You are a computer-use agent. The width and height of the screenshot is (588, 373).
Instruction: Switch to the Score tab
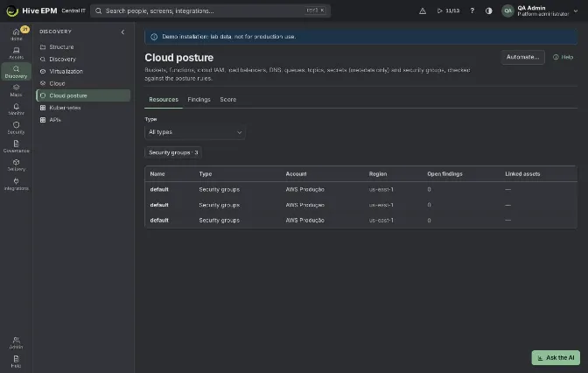[x=228, y=100]
